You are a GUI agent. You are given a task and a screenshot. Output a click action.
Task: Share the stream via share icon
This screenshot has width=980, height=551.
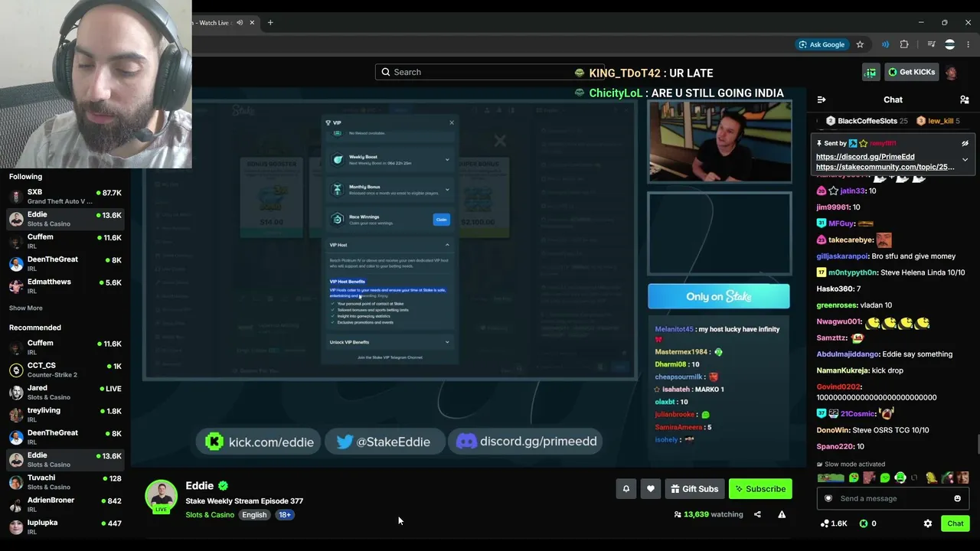(757, 514)
